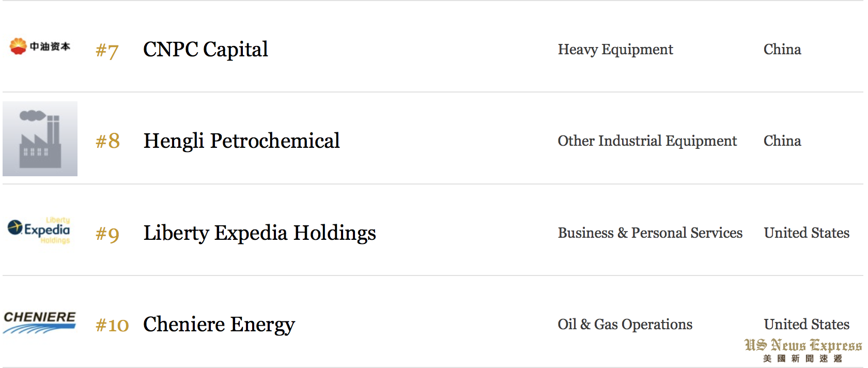The width and height of the screenshot is (868, 368).
Task: Click the Cheniere company logo
Action: click(39, 322)
